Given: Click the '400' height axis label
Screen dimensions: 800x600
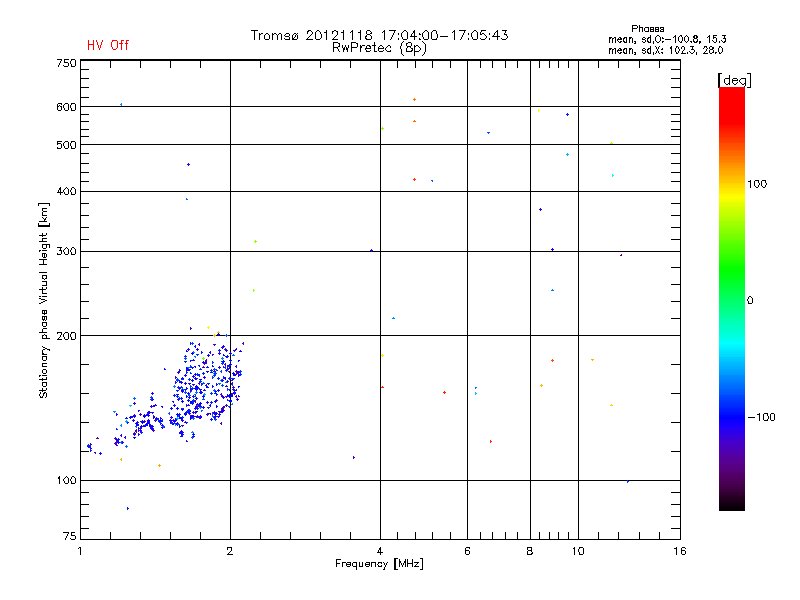Looking at the screenshot, I should [66, 191].
